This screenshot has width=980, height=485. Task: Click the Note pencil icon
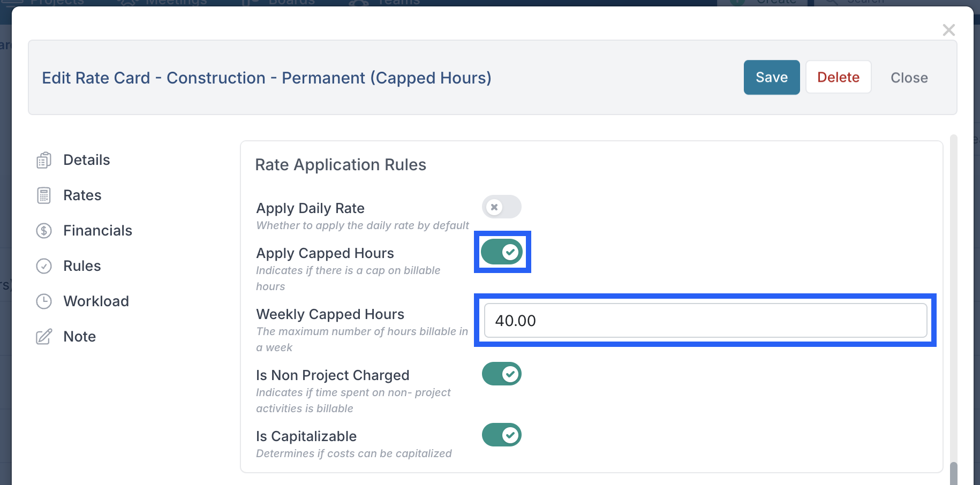[x=44, y=337]
